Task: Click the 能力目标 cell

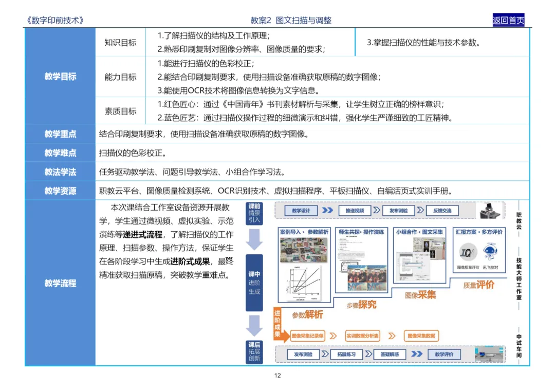Action: pos(120,77)
